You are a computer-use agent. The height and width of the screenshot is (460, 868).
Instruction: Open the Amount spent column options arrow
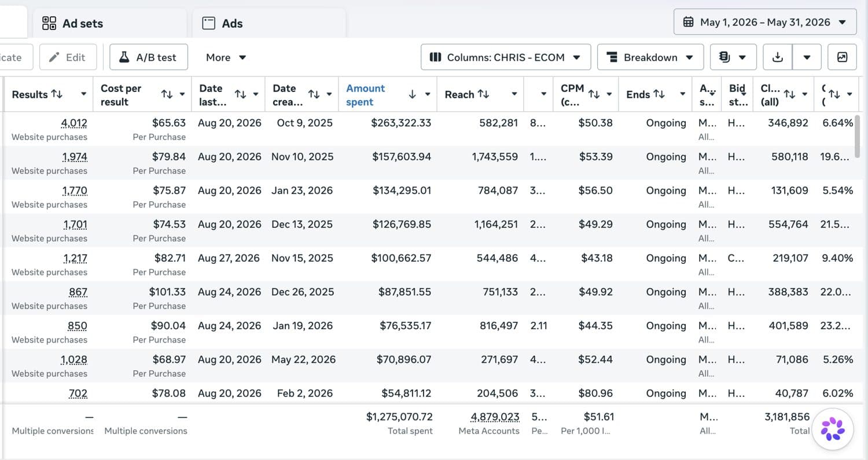[x=428, y=94]
